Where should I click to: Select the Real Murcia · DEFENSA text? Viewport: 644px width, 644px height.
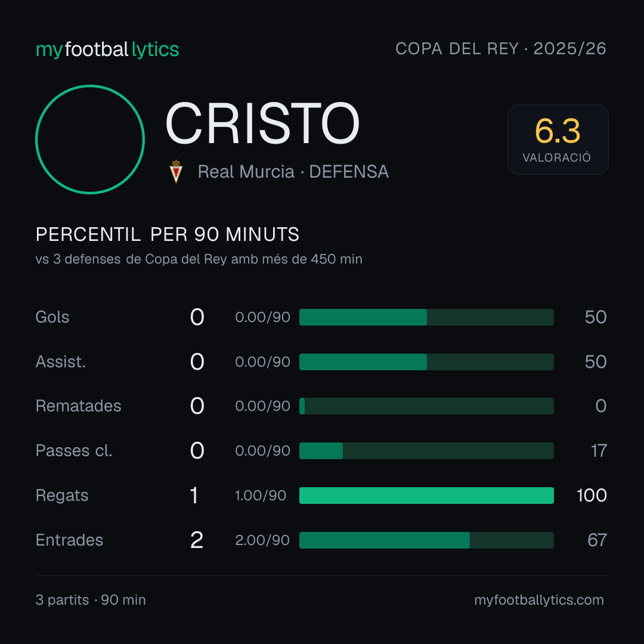click(293, 172)
